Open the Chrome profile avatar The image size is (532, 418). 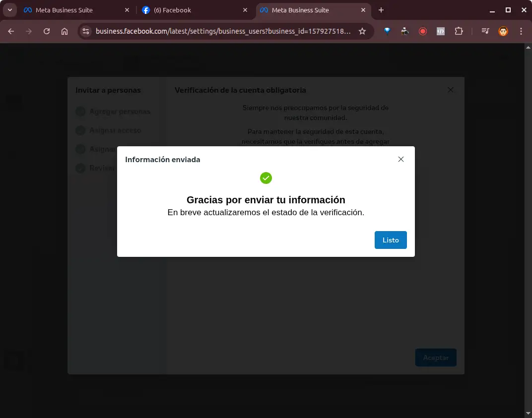[x=503, y=31]
